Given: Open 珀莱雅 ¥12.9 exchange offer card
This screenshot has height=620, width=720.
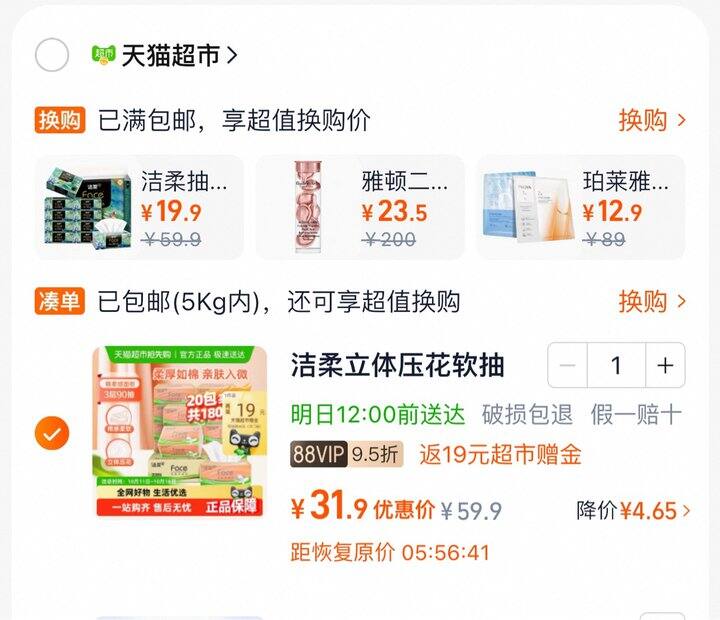Looking at the screenshot, I should (581, 207).
